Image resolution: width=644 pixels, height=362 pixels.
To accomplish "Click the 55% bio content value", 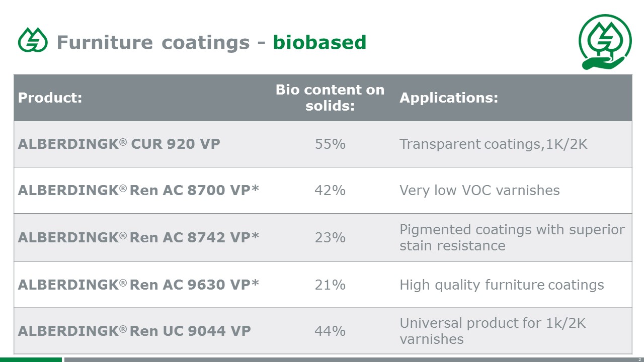I will click(x=330, y=144).
